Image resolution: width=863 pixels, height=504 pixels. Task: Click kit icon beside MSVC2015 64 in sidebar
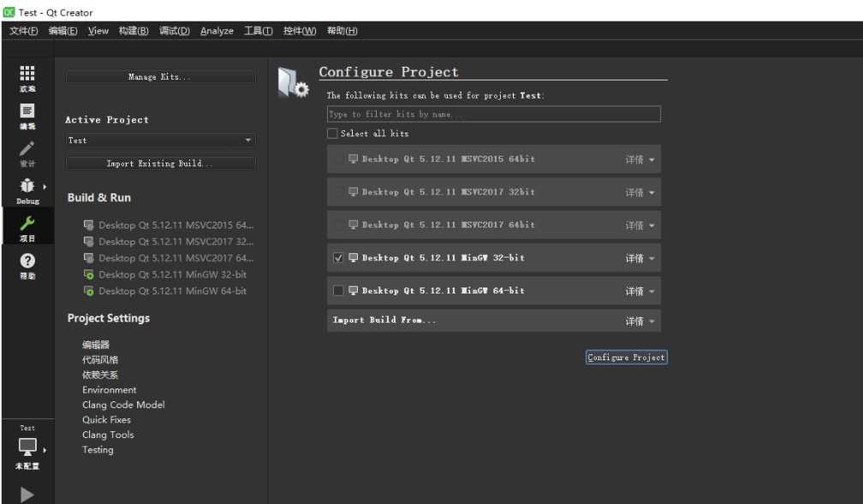point(88,224)
